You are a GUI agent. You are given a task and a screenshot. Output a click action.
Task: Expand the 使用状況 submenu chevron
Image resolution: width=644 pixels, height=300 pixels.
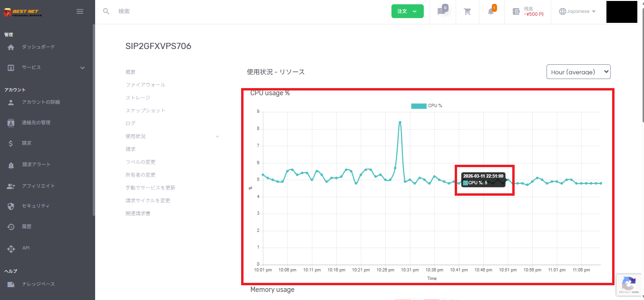(217, 137)
